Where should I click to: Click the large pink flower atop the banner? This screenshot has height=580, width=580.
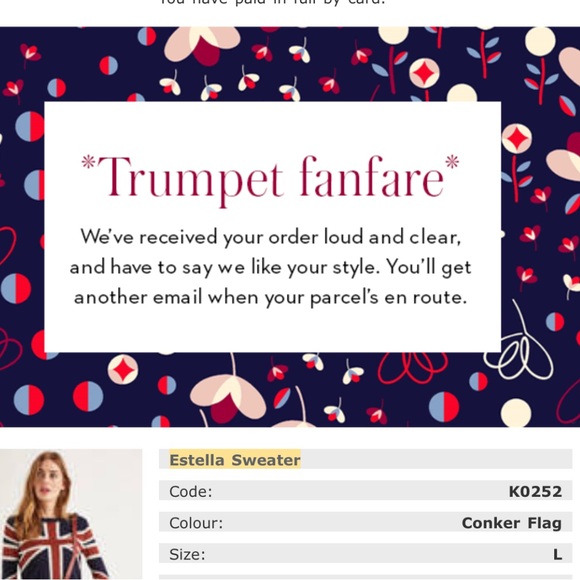(x=202, y=46)
